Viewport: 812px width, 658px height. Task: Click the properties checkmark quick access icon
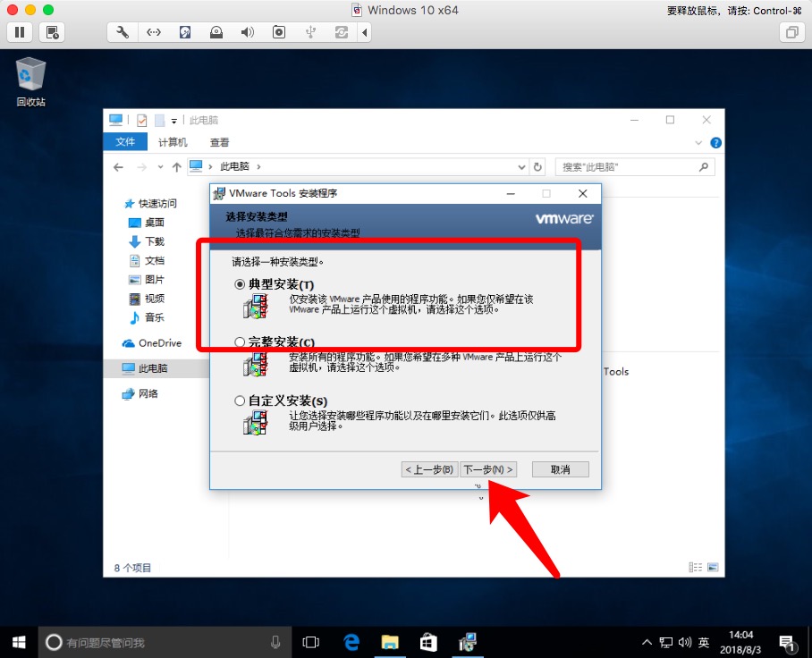(x=141, y=121)
